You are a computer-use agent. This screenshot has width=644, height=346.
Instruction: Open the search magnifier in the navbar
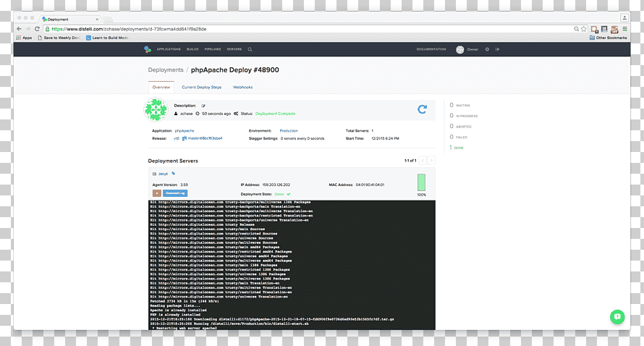(250, 49)
